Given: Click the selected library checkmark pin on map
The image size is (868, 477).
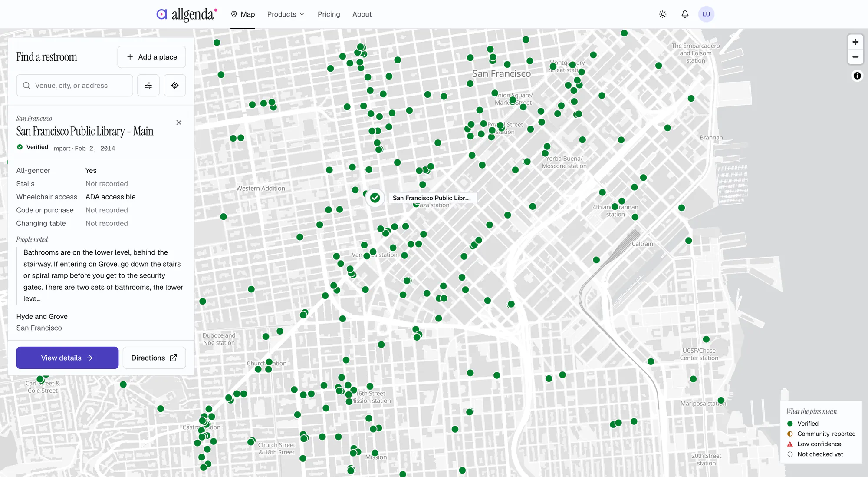Looking at the screenshot, I should (375, 198).
